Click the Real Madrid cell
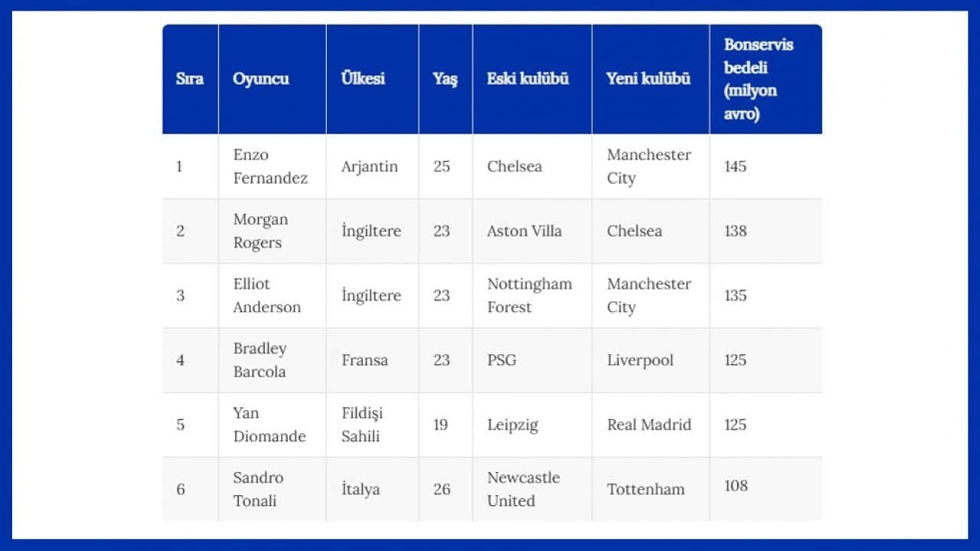 point(649,425)
